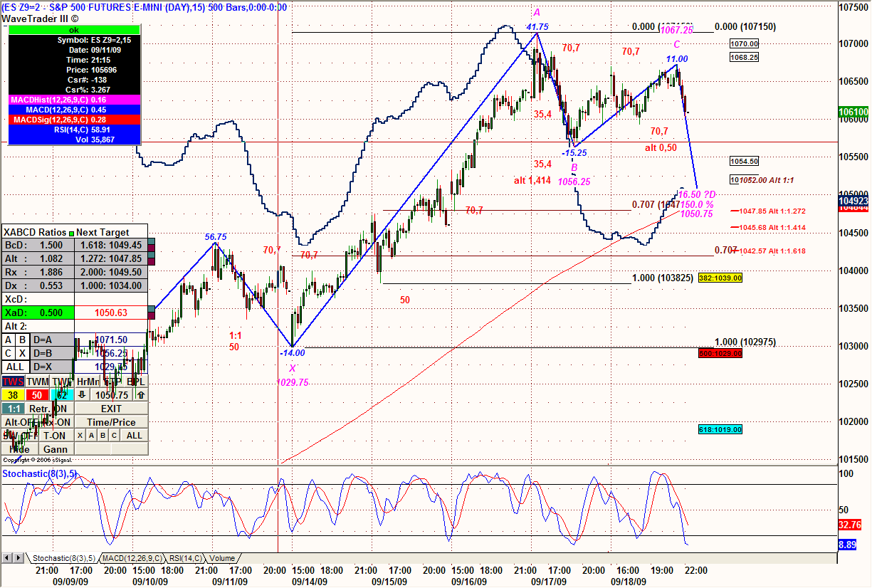Click the Alt 1.272: 1047.85 target
Viewport: 872px width, 588px height.
110,258
